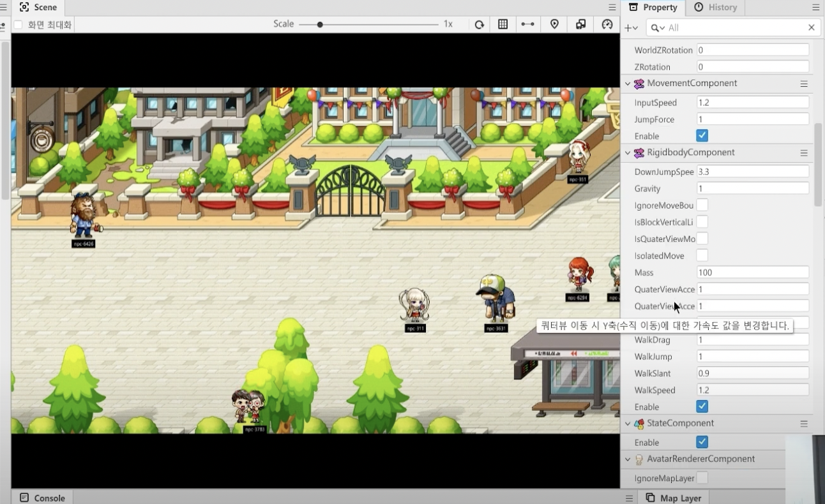
Task: Open MovementComponent options menu icon
Action: pos(804,84)
